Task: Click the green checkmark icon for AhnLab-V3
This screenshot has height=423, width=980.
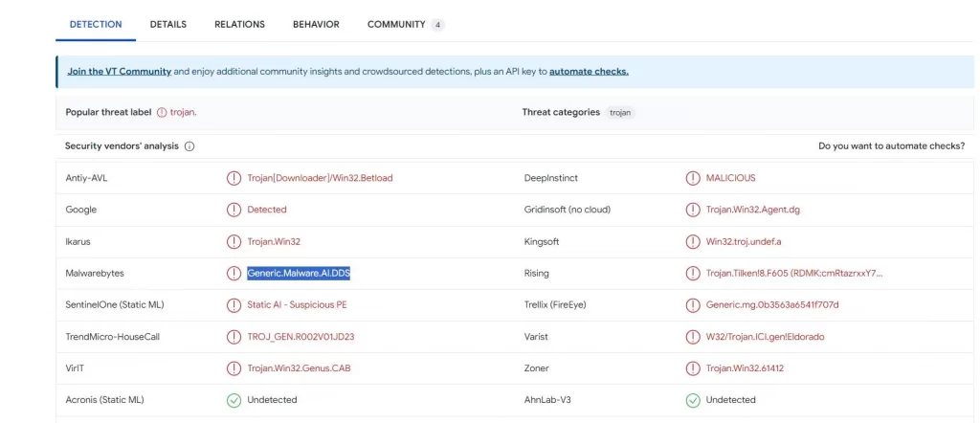Action: pos(693,400)
